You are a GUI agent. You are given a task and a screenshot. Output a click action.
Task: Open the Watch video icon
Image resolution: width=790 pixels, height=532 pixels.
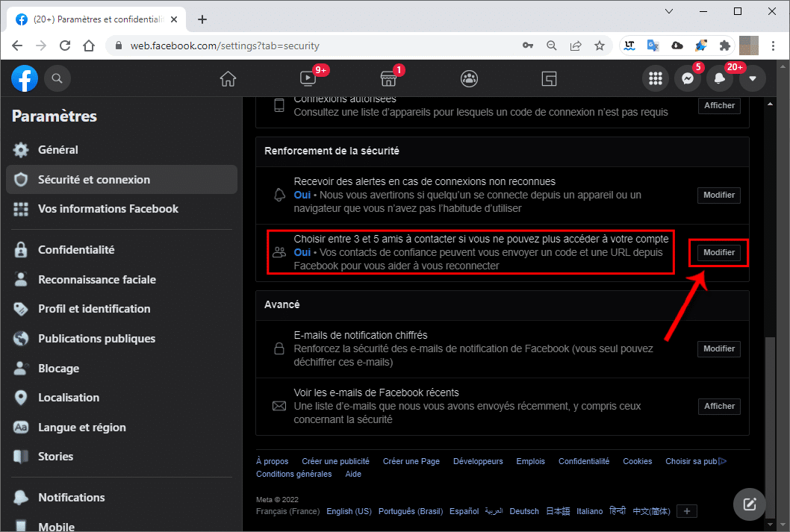tap(308, 78)
